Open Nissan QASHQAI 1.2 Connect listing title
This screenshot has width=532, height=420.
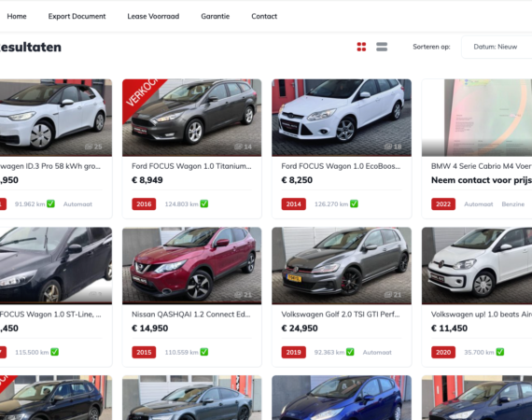[x=191, y=315]
